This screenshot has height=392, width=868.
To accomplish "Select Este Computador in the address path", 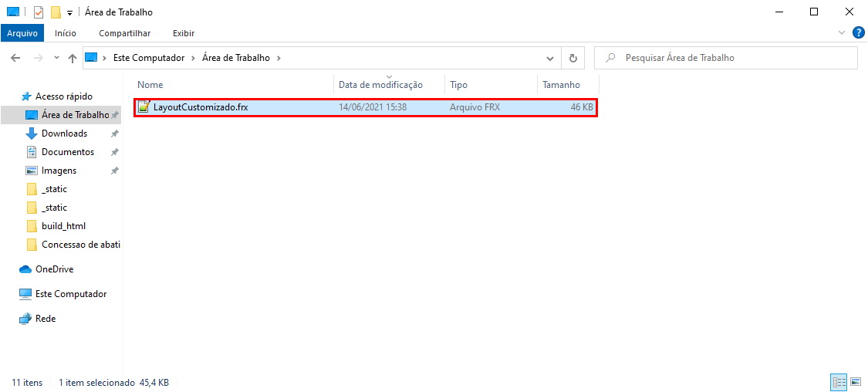I will [149, 58].
